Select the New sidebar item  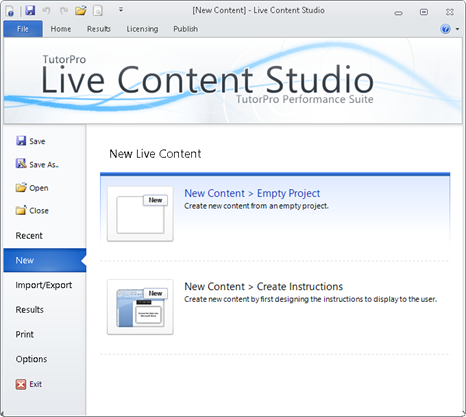click(45, 260)
